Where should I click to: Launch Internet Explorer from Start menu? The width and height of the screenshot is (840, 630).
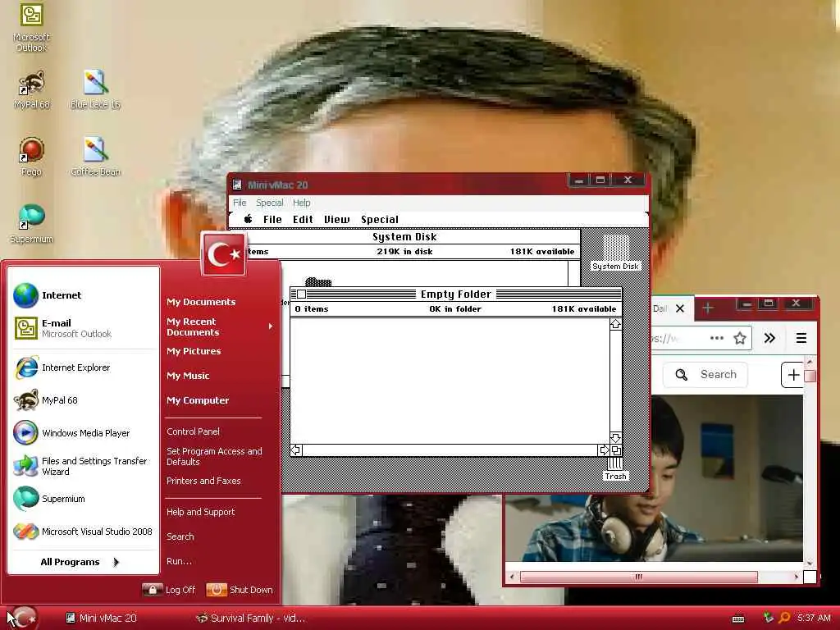click(84, 367)
